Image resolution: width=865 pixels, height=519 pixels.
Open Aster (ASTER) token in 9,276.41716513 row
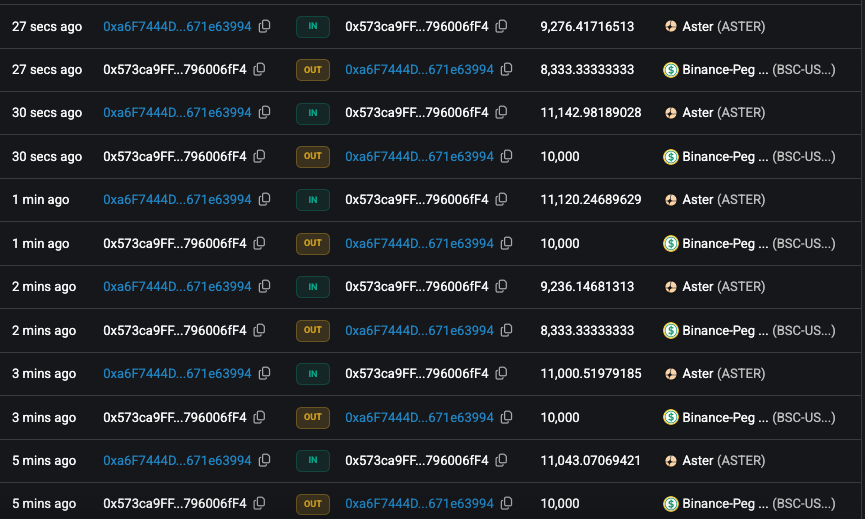pos(714,26)
